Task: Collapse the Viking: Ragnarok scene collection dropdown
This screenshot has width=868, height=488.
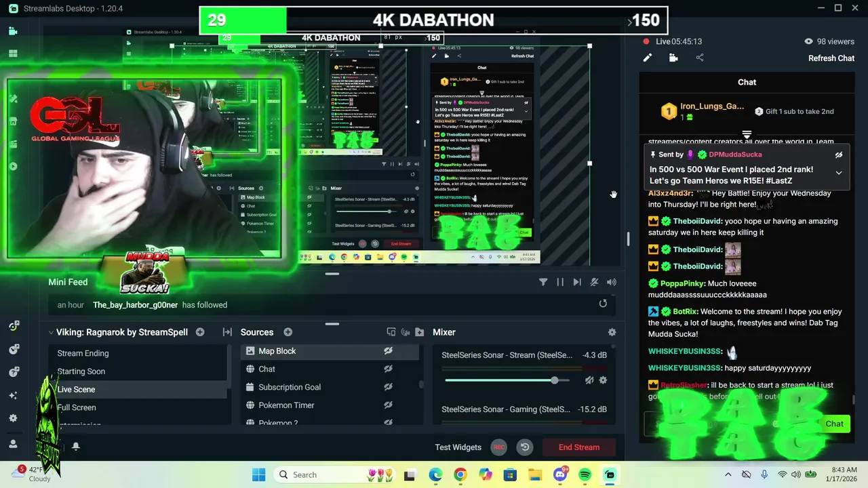Action: pyautogui.click(x=51, y=332)
